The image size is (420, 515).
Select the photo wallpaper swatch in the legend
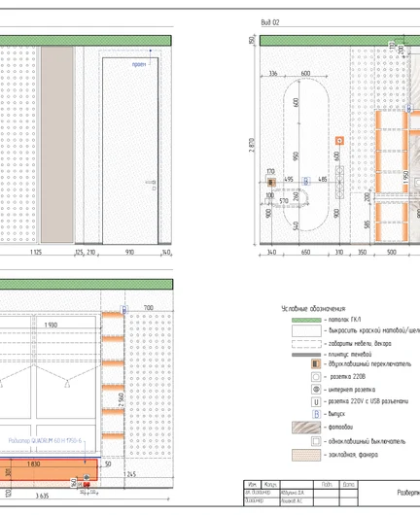click(306, 428)
